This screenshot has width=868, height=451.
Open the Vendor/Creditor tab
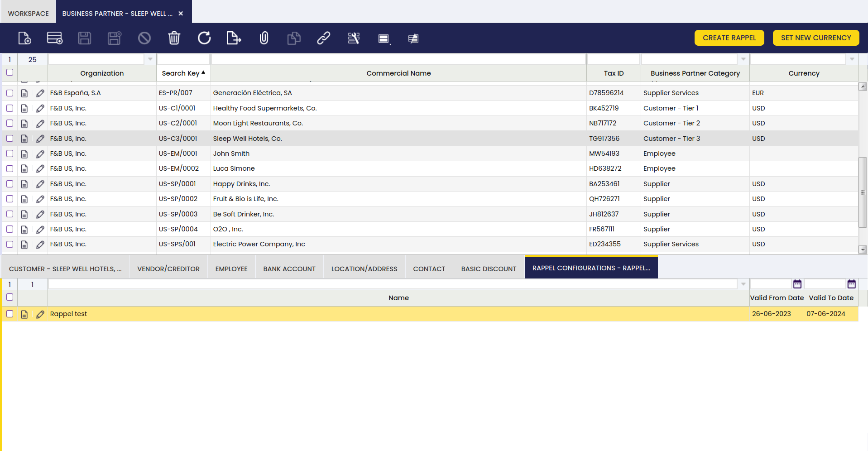click(168, 269)
